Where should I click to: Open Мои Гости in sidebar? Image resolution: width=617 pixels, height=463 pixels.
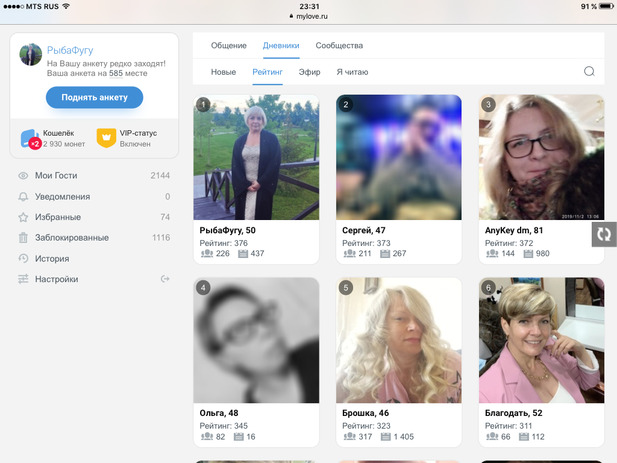click(94, 175)
